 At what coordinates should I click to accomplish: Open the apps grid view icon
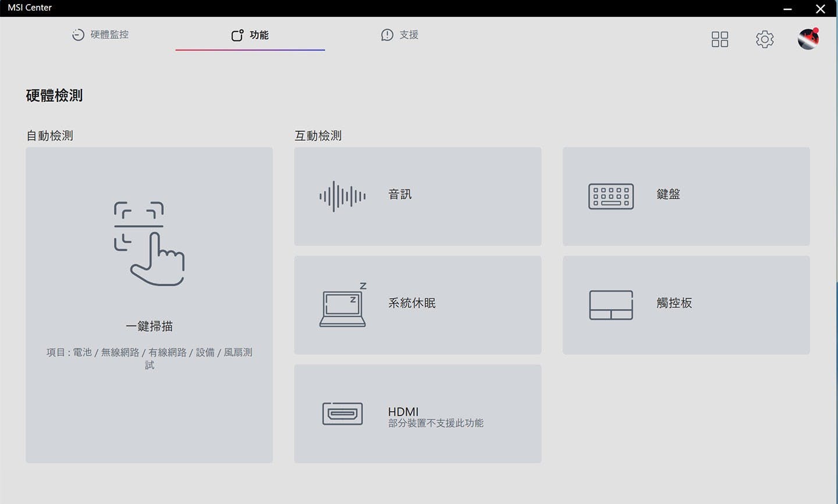click(x=719, y=39)
